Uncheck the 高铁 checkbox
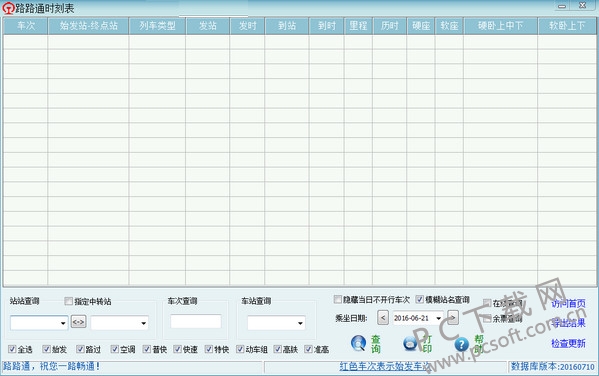The height and width of the screenshot is (376, 599). (x=278, y=349)
